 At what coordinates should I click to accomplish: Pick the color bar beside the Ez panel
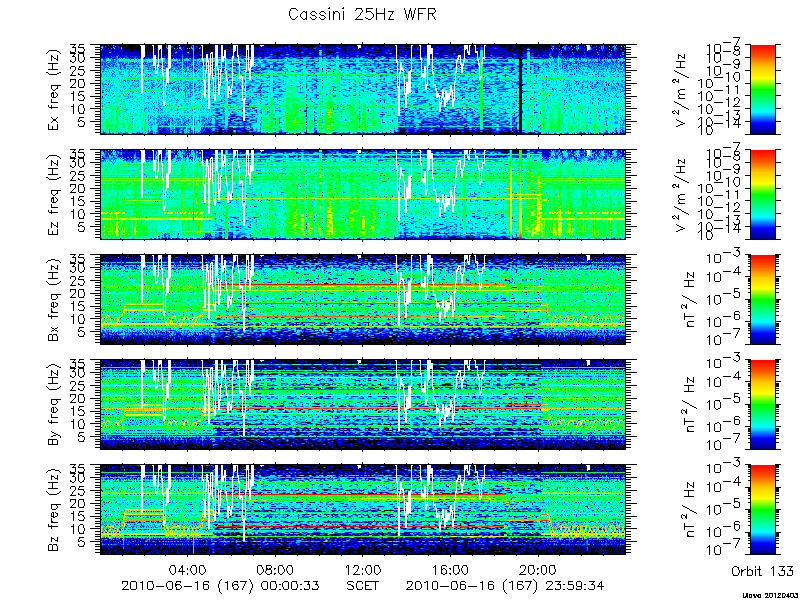(762, 194)
